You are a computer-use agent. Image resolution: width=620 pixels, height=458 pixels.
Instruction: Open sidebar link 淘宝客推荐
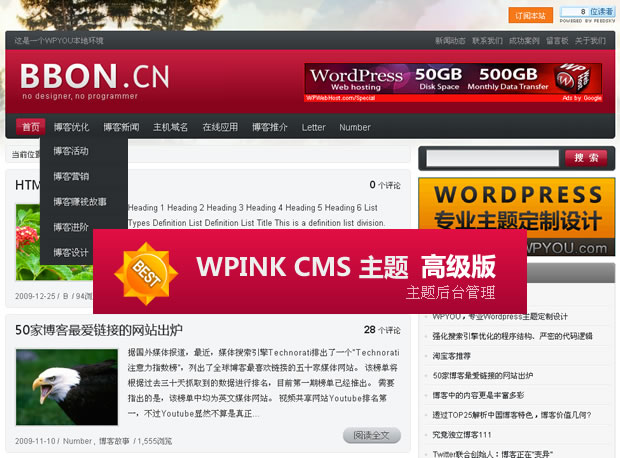[x=452, y=356]
